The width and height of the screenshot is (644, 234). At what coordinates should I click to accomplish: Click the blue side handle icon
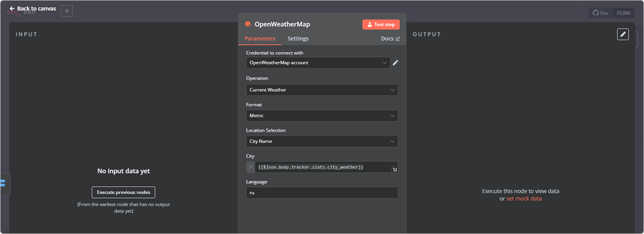point(3,183)
